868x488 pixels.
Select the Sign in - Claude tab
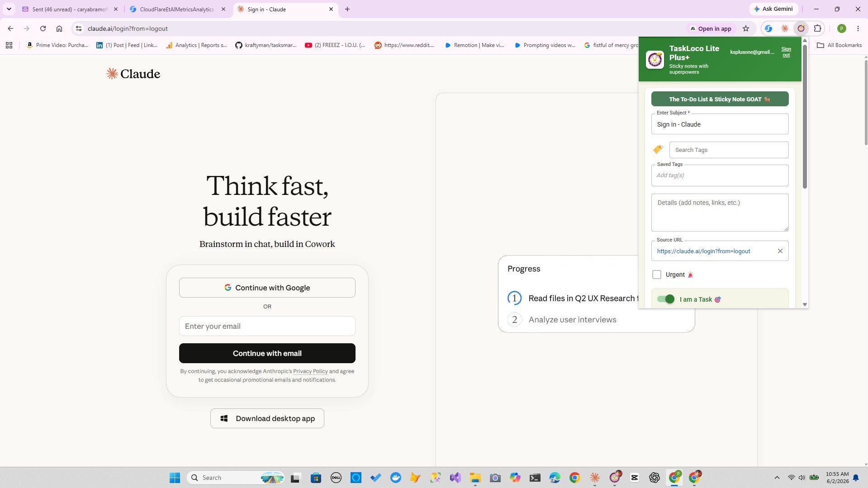pyautogui.click(x=285, y=9)
